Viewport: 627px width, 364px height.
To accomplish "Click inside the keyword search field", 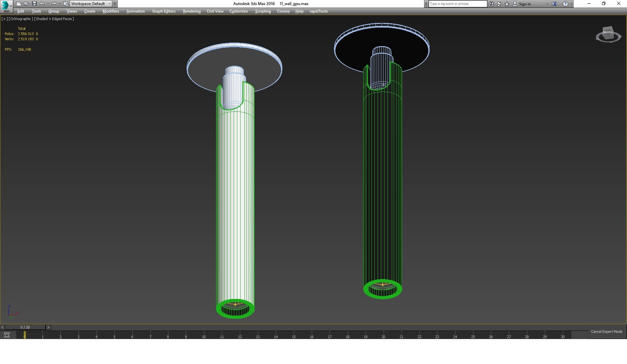I will (x=458, y=4).
